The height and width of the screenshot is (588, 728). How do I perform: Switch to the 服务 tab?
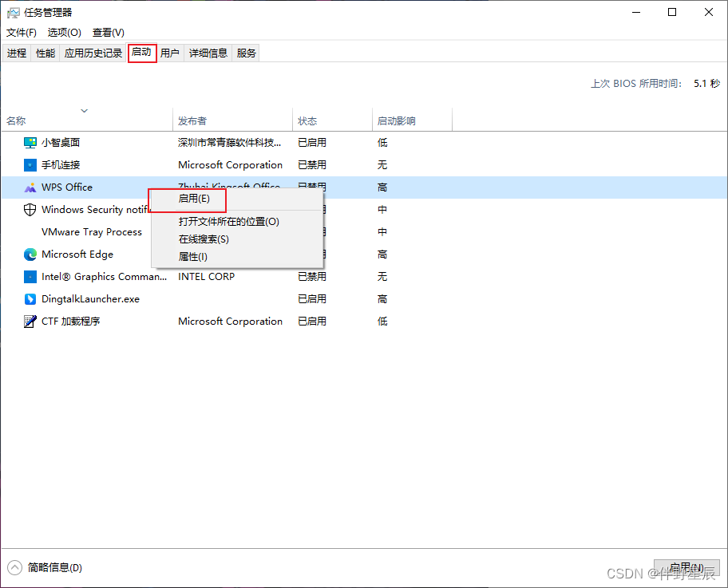246,53
